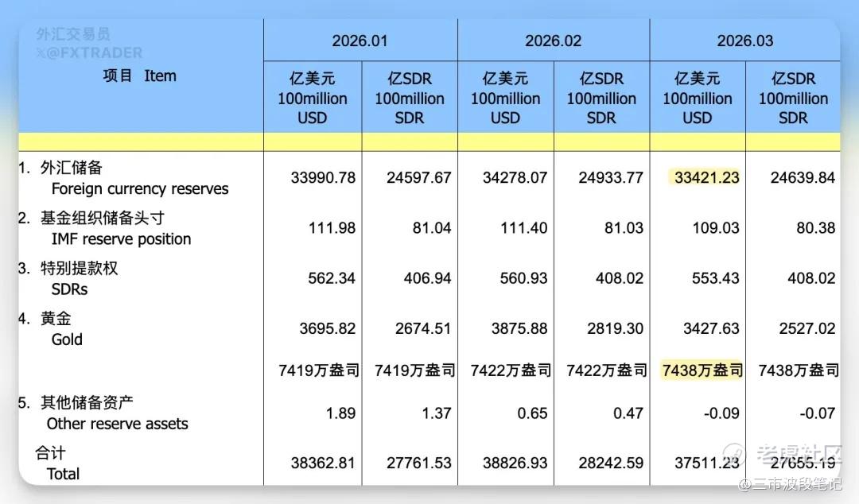This screenshot has height=504, width=859.
Task: Click the Other reserve assets label
Action: point(117,424)
